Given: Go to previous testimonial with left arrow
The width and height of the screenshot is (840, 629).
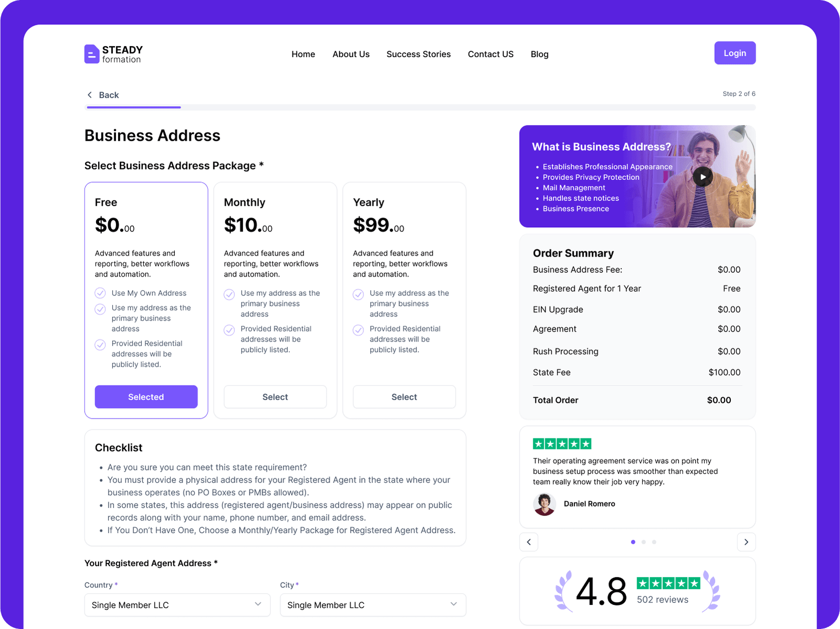Looking at the screenshot, I should click(x=529, y=542).
